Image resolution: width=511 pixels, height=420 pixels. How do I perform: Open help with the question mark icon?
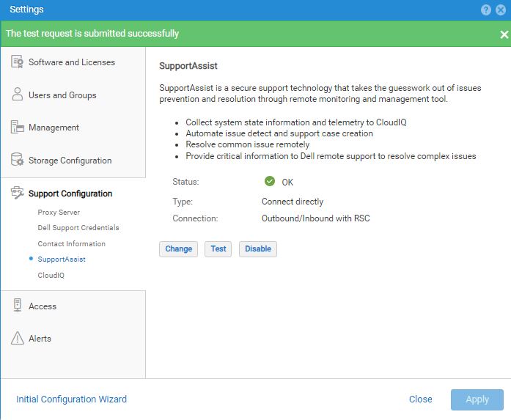[486, 10]
